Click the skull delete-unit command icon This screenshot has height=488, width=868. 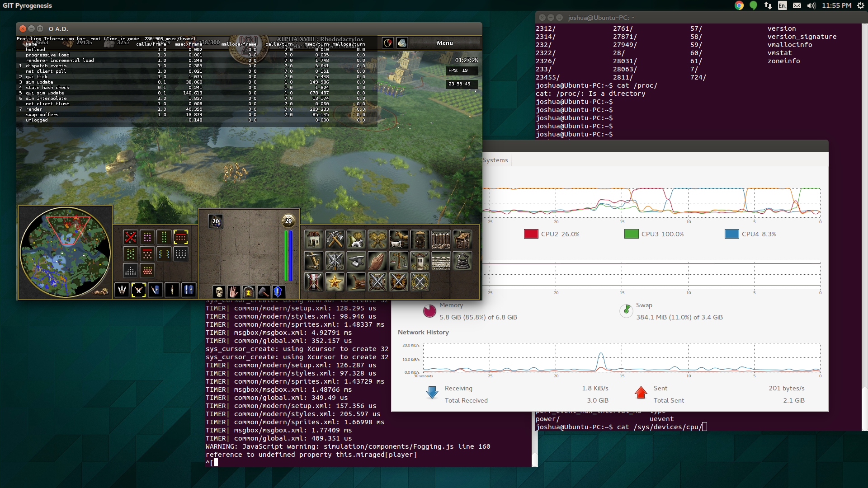coord(219,291)
